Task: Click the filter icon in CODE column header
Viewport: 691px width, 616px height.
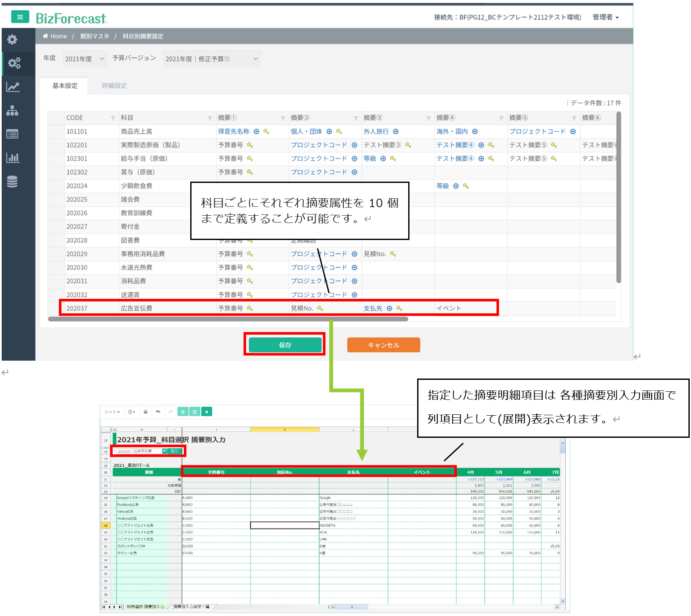Action: tap(113, 118)
